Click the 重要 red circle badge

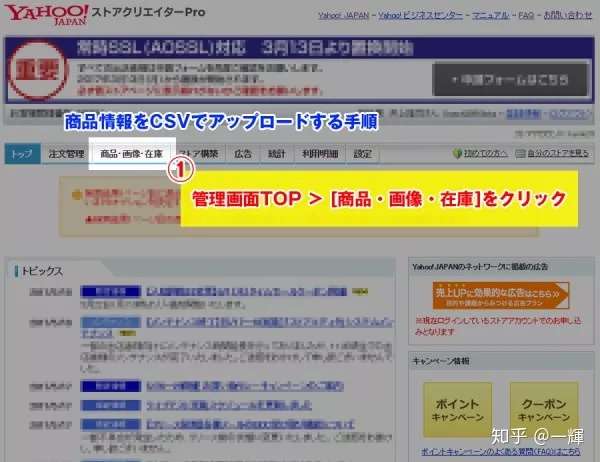click(x=37, y=70)
